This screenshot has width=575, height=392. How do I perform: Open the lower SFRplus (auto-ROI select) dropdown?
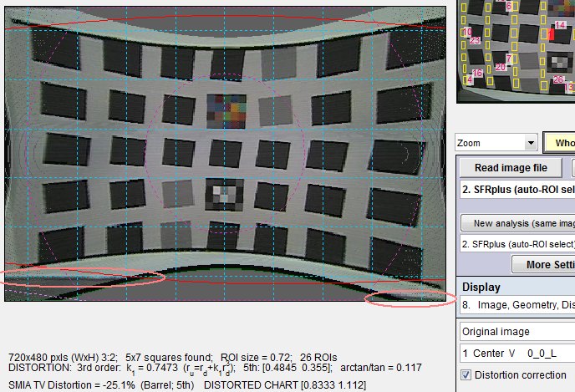coord(517,244)
